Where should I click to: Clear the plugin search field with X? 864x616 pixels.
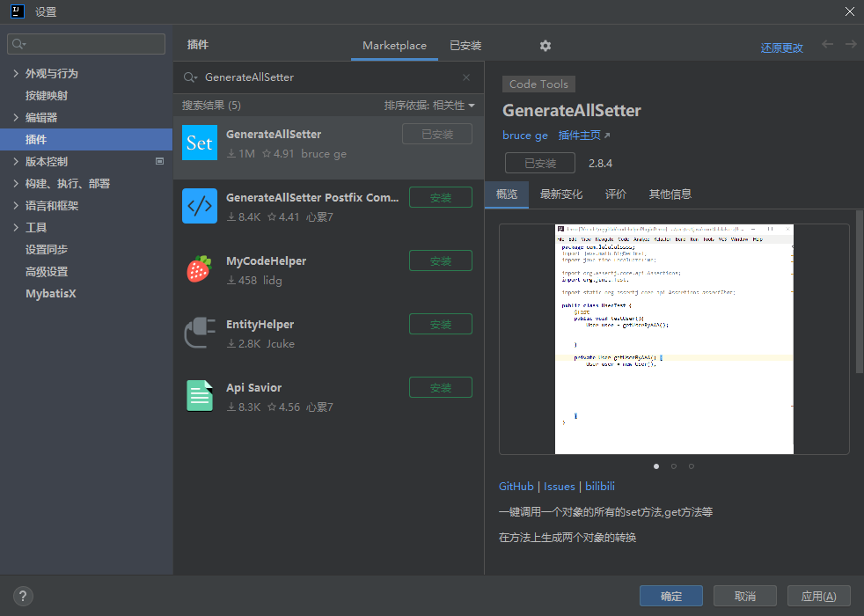click(x=466, y=77)
